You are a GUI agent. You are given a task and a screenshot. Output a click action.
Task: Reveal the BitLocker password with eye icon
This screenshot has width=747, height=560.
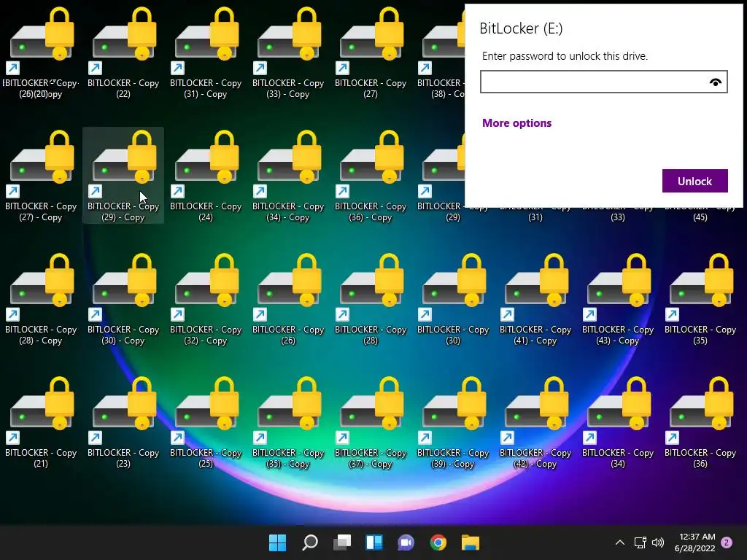pyautogui.click(x=715, y=82)
